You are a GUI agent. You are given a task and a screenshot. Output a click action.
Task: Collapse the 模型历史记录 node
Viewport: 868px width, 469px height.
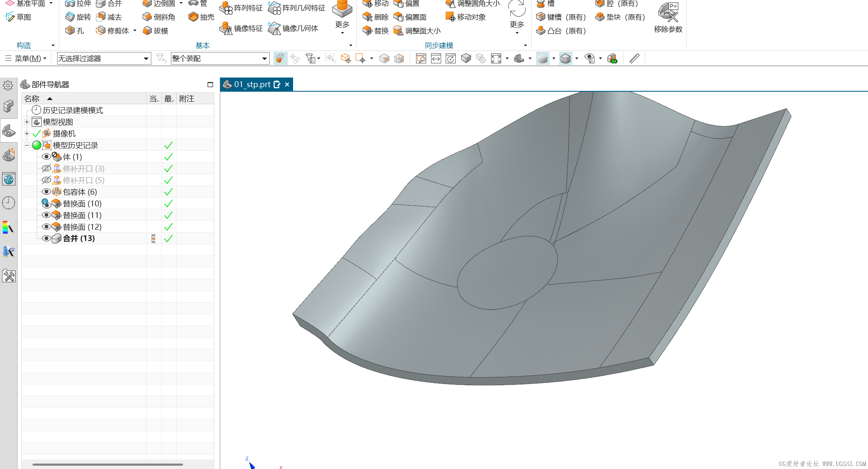(27, 145)
